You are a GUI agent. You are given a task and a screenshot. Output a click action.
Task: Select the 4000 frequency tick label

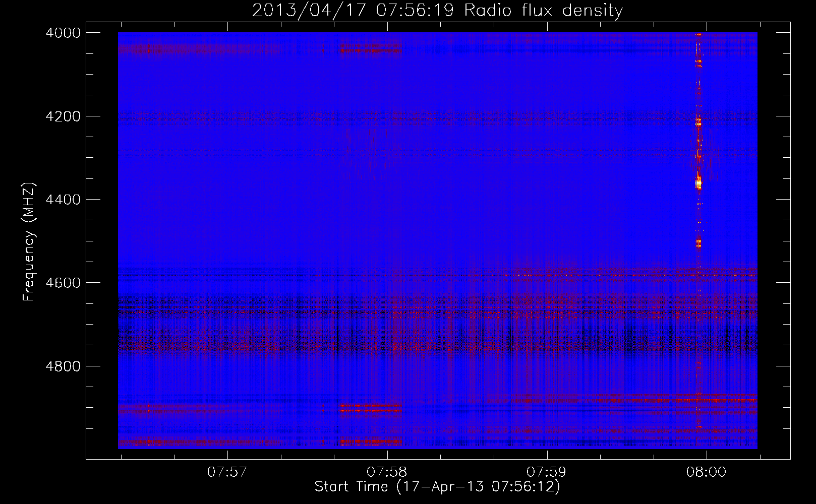[63, 33]
